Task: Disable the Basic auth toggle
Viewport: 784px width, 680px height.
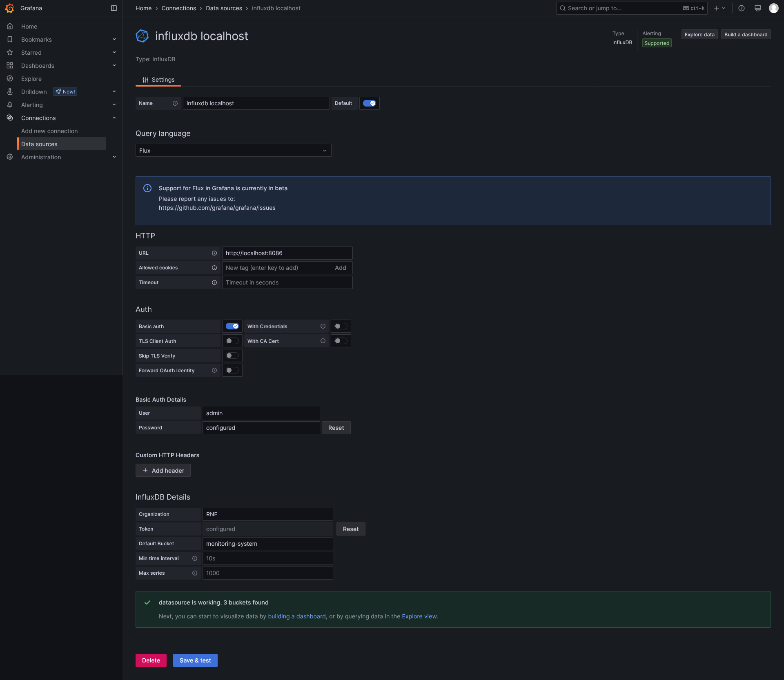Action: (x=232, y=326)
